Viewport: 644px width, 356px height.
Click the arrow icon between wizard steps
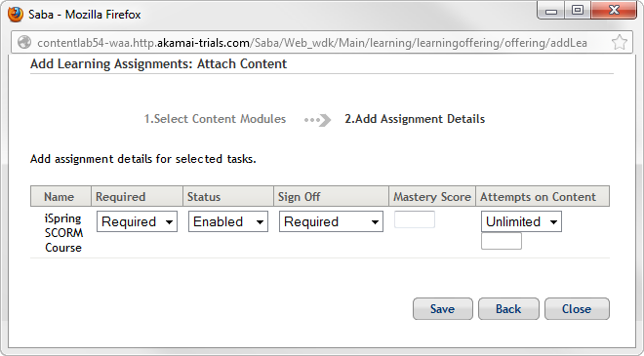[x=317, y=120]
